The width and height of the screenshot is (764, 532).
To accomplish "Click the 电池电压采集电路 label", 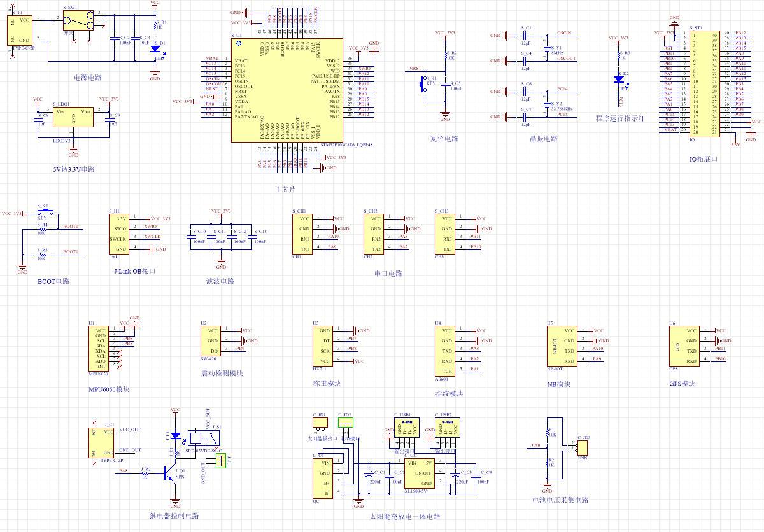I will (x=560, y=501).
